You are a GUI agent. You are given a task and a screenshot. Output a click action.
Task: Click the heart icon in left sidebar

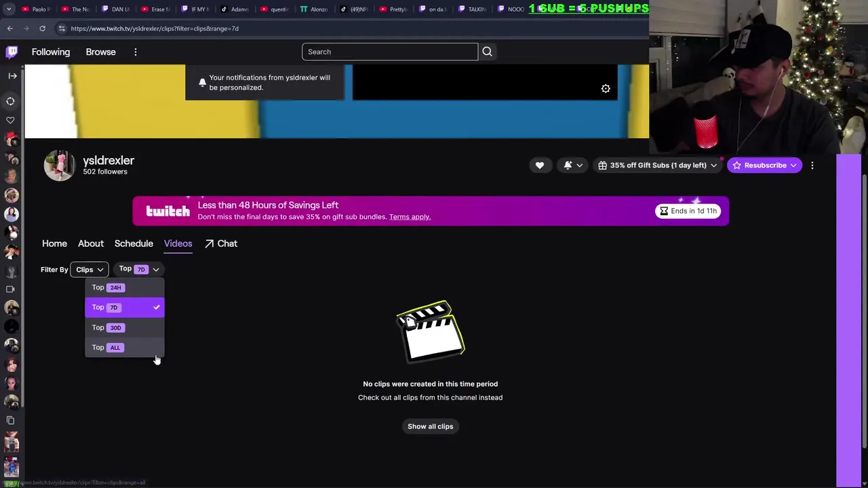click(x=10, y=120)
